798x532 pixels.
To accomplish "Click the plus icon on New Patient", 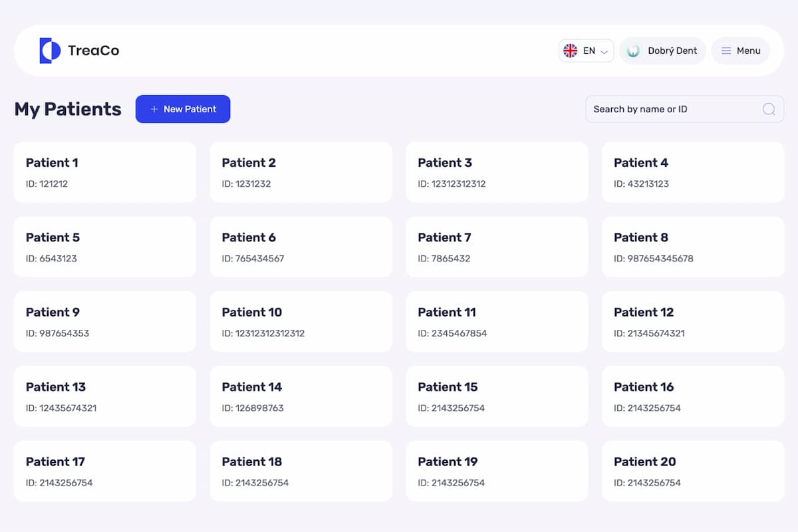I will pyautogui.click(x=154, y=109).
